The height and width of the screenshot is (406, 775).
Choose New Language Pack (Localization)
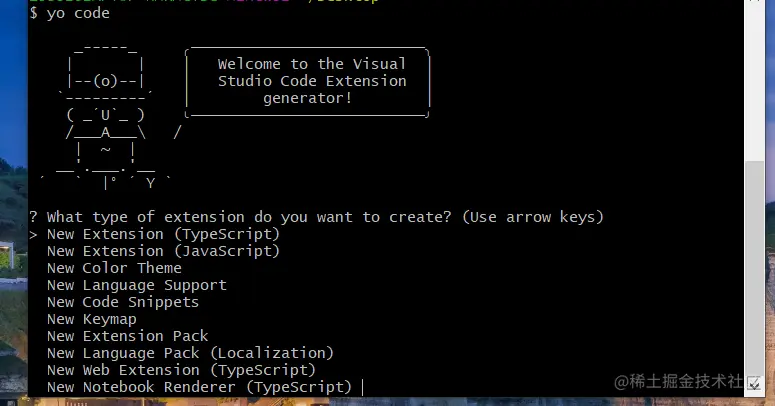click(x=190, y=353)
